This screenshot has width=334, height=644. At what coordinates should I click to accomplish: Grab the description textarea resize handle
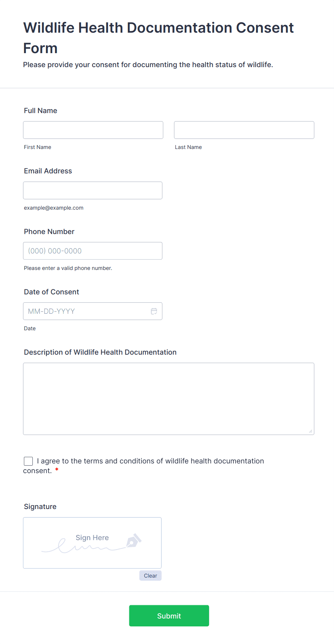click(x=310, y=431)
